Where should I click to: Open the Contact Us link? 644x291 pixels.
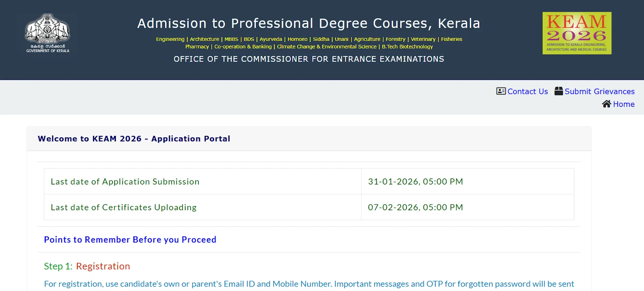(528, 92)
